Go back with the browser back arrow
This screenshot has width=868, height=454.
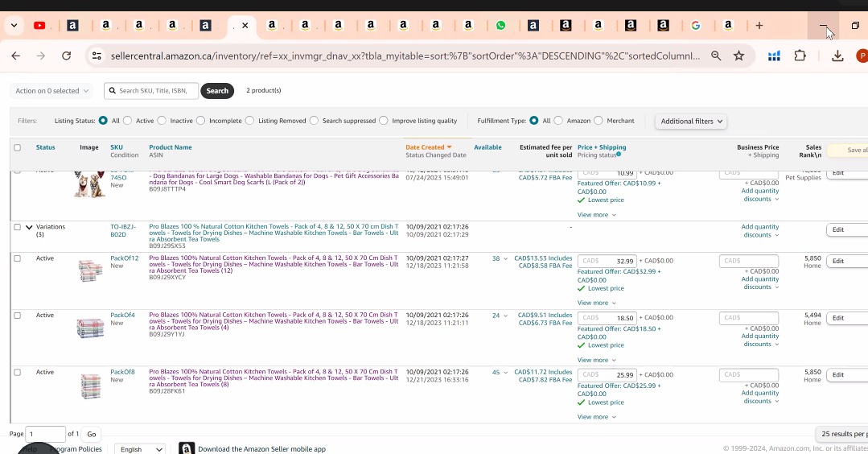pos(15,56)
